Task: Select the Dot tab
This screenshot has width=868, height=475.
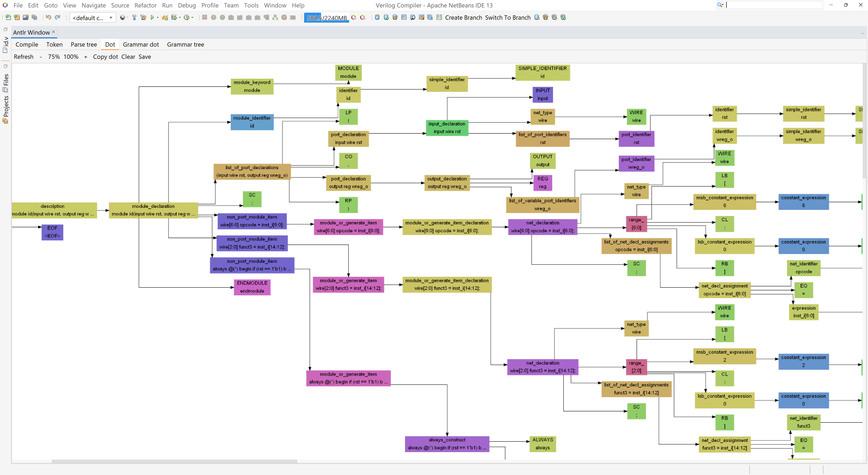Action: pos(110,45)
